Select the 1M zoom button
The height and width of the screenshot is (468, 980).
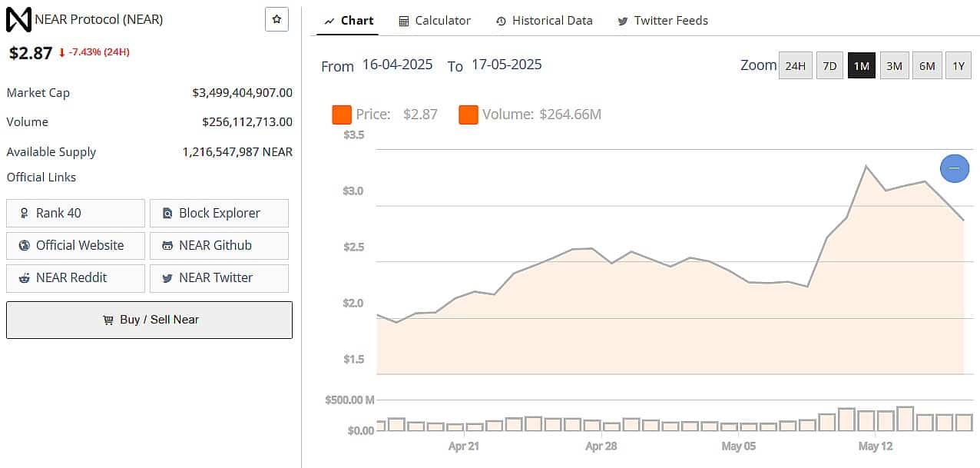click(862, 66)
